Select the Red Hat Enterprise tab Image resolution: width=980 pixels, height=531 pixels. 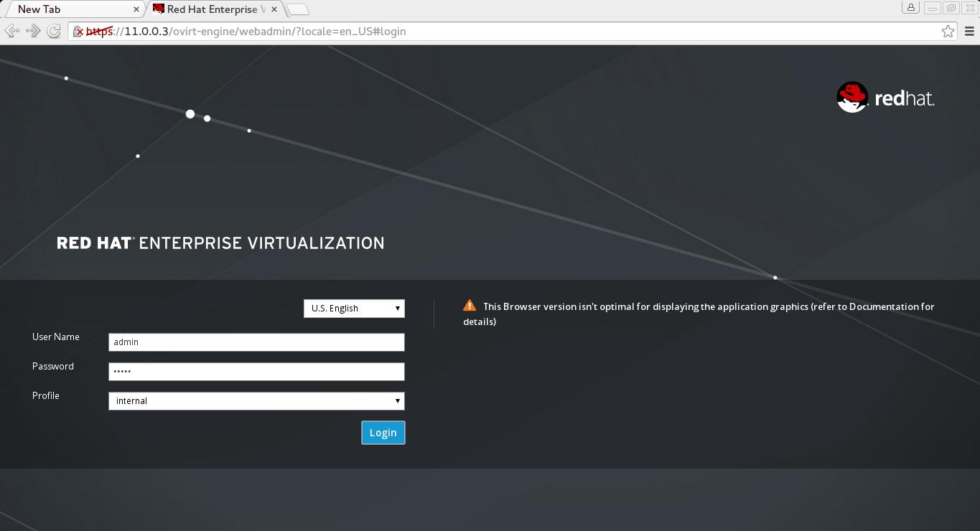point(215,9)
